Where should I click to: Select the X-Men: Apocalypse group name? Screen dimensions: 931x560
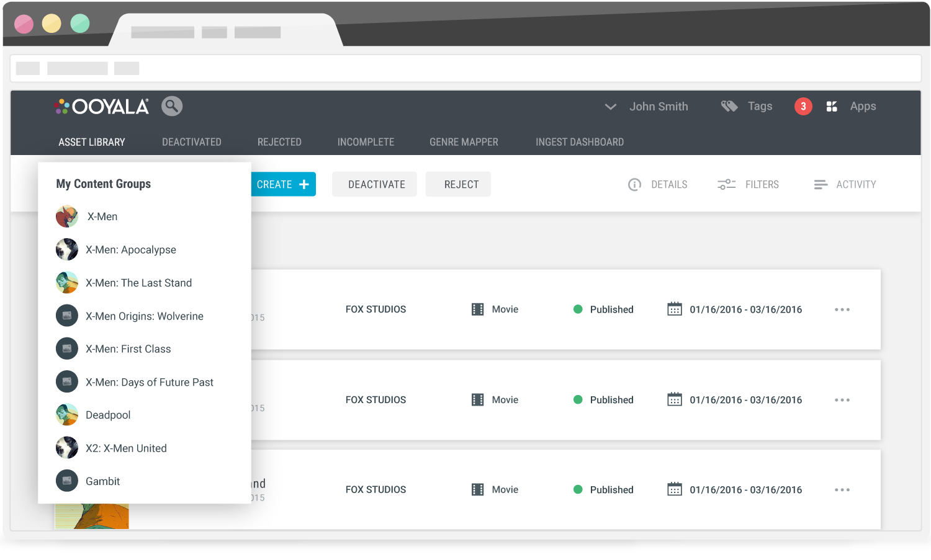coord(131,250)
